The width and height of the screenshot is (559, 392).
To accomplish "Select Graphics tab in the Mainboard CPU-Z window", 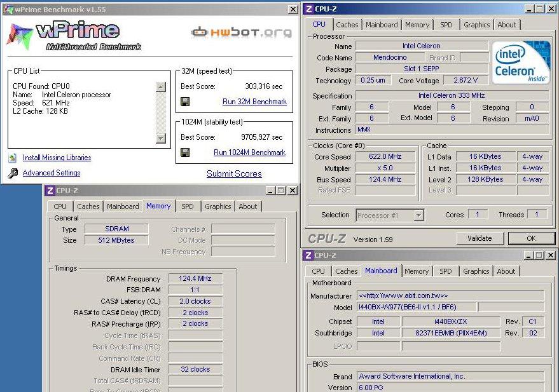I will (x=476, y=271).
